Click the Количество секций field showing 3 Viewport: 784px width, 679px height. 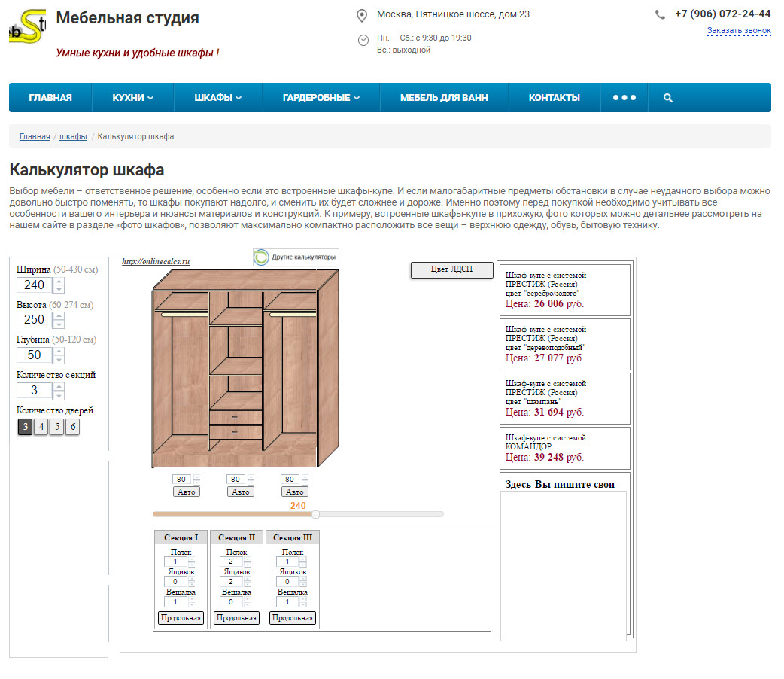point(34,390)
